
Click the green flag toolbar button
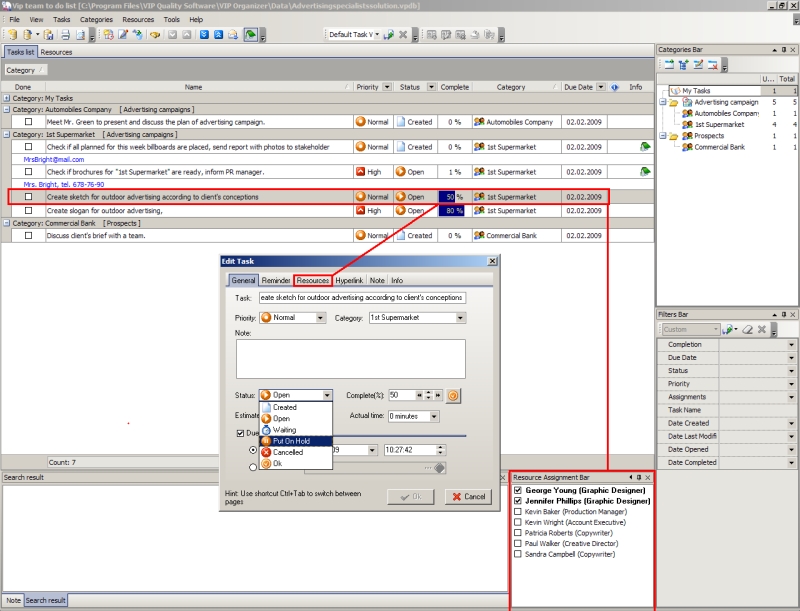tap(250, 35)
